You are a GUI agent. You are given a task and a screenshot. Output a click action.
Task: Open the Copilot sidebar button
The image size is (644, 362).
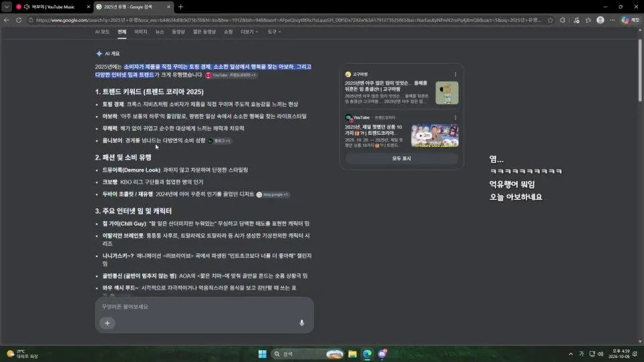631,20
